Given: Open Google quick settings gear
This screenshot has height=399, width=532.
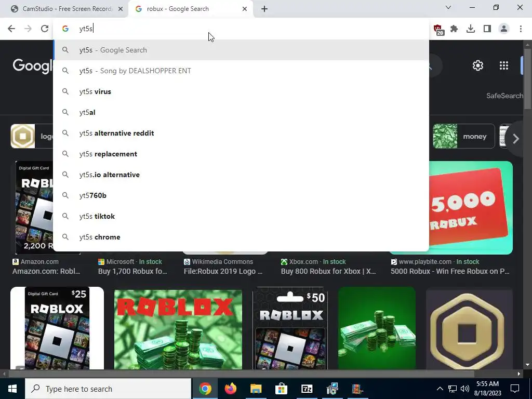Looking at the screenshot, I should click(x=478, y=65).
